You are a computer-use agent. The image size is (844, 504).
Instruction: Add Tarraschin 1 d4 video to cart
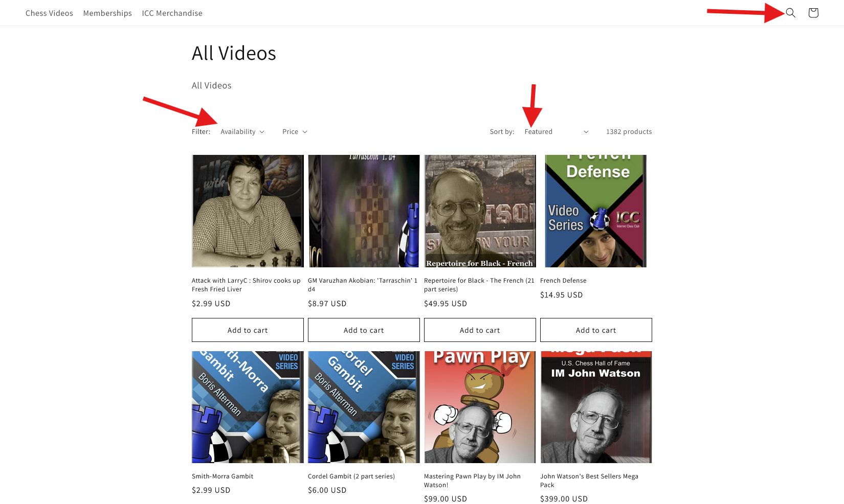364,330
